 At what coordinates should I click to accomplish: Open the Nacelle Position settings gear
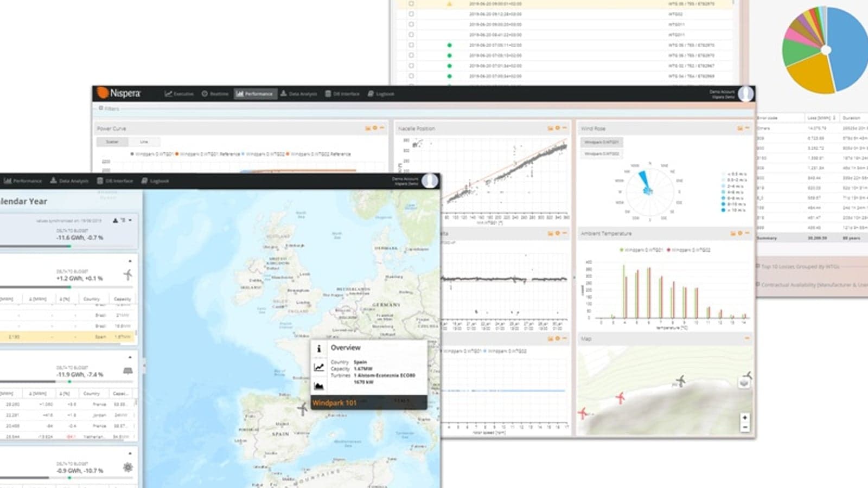tap(557, 129)
